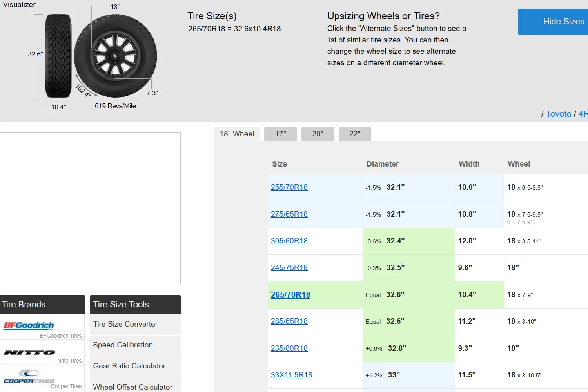This screenshot has width=588, height=392.
Task: Open Speed Calibration tool
Action: coord(123,345)
